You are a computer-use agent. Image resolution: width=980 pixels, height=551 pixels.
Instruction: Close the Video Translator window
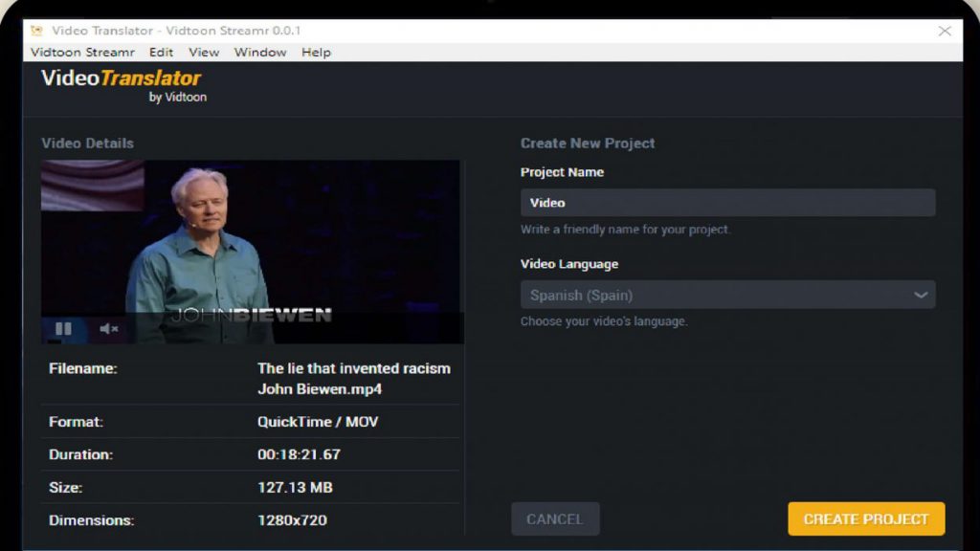pos(945,31)
